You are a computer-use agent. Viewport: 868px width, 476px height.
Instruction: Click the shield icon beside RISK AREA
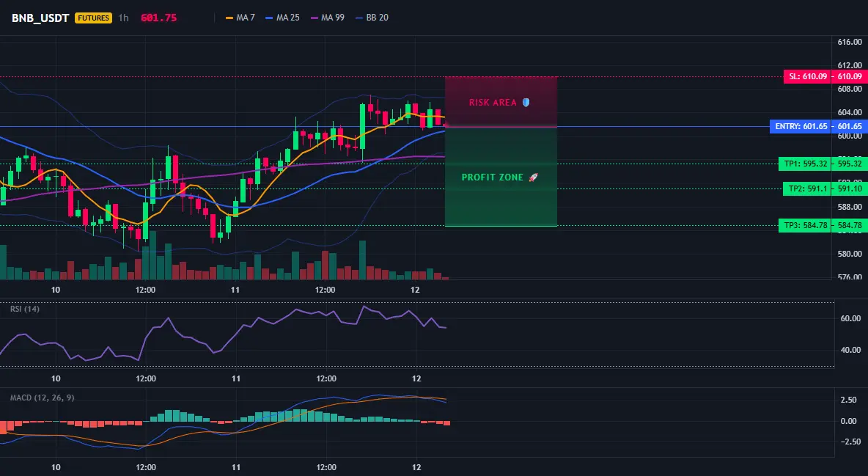click(x=526, y=103)
